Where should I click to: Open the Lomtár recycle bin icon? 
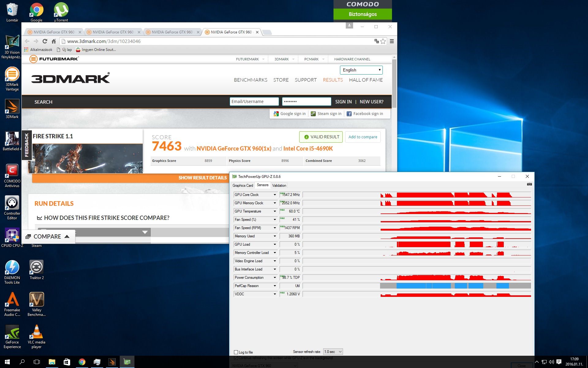12,12
